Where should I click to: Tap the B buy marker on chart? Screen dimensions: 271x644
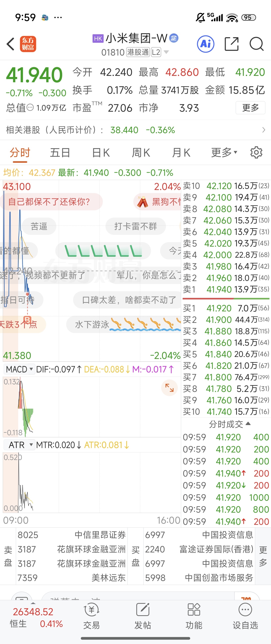27,320
